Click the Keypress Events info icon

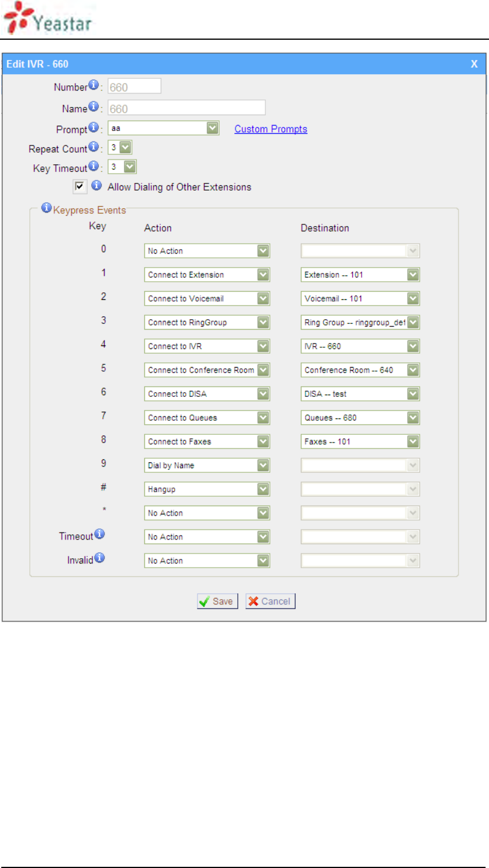[46, 208]
